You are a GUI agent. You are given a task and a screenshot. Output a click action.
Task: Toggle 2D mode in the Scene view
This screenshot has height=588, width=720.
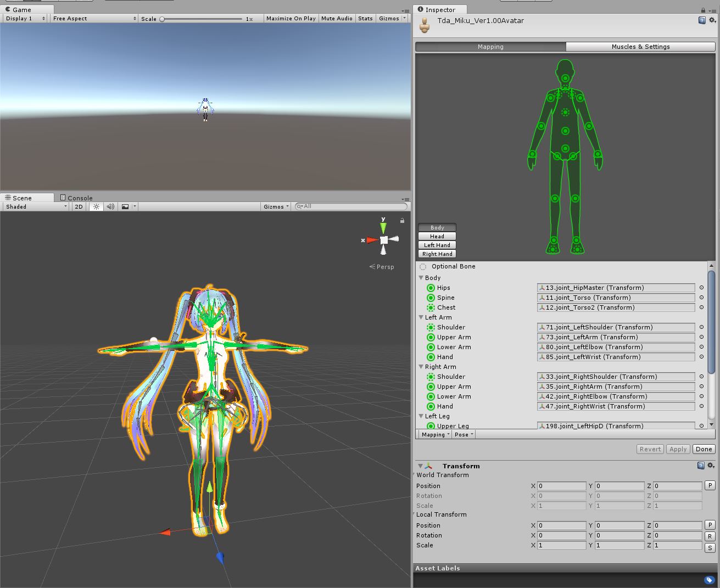78,206
